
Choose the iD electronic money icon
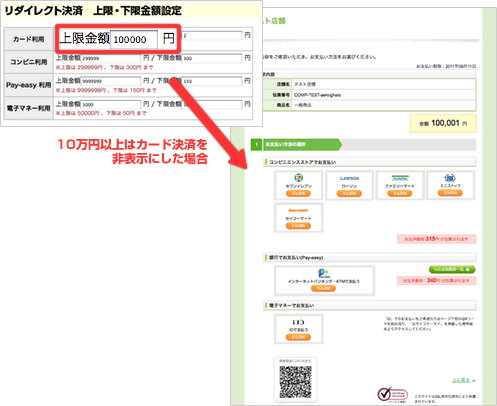(298, 322)
